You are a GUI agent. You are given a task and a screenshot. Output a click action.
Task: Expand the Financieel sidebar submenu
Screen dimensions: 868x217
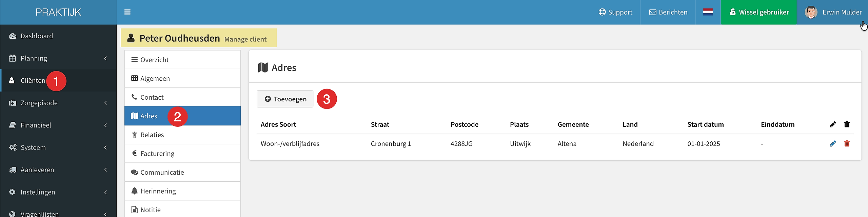58,125
